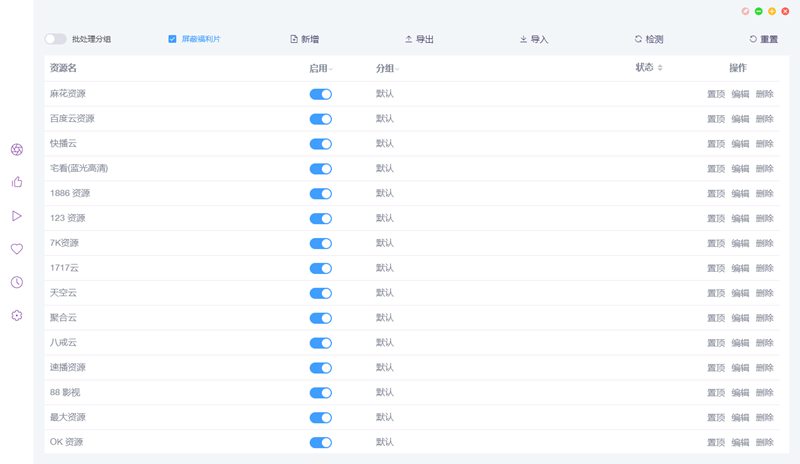Run 检测 to check the sources
800x464 pixels.
pos(648,39)
